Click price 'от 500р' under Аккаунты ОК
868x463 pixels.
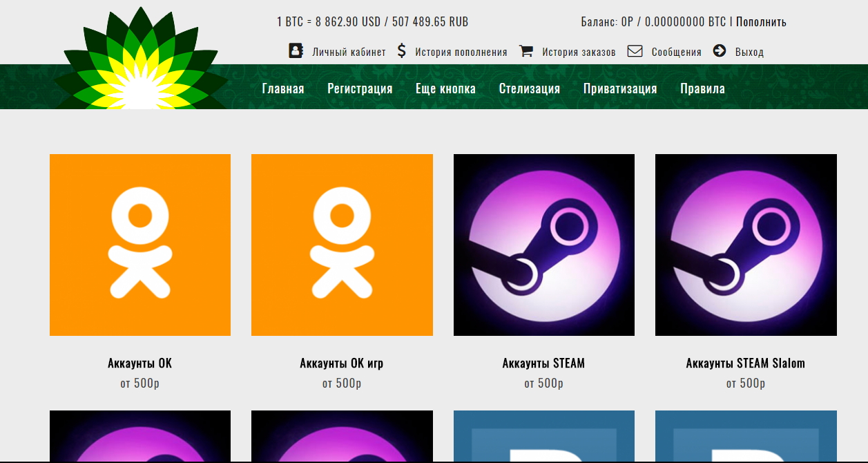click(x=140, y=383)
